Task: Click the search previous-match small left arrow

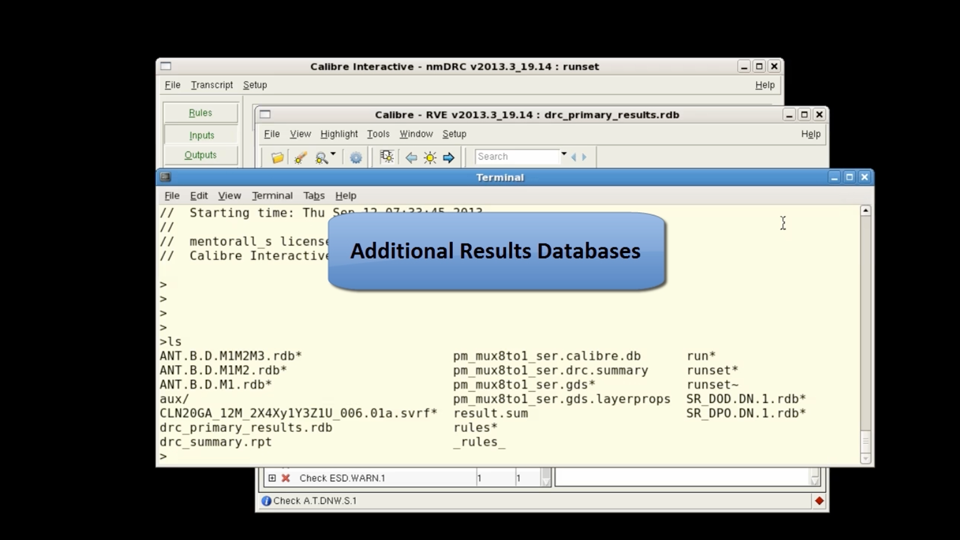Action: [574, 157]
